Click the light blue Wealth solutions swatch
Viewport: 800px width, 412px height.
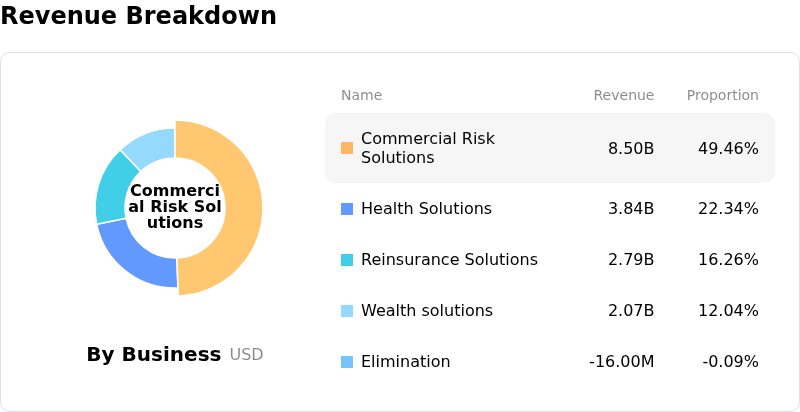[x=347, y=311]
